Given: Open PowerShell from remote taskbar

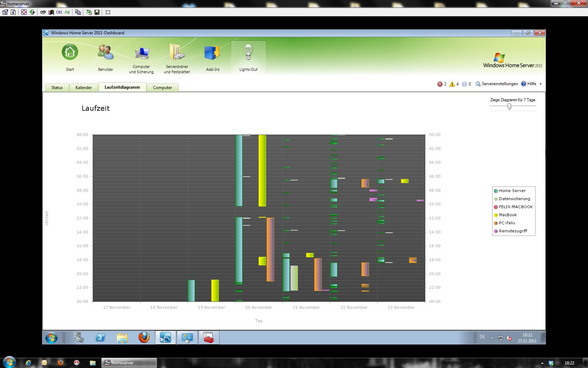Looking at the screenshot, I should pyautogui.click(x=100, y=338).
